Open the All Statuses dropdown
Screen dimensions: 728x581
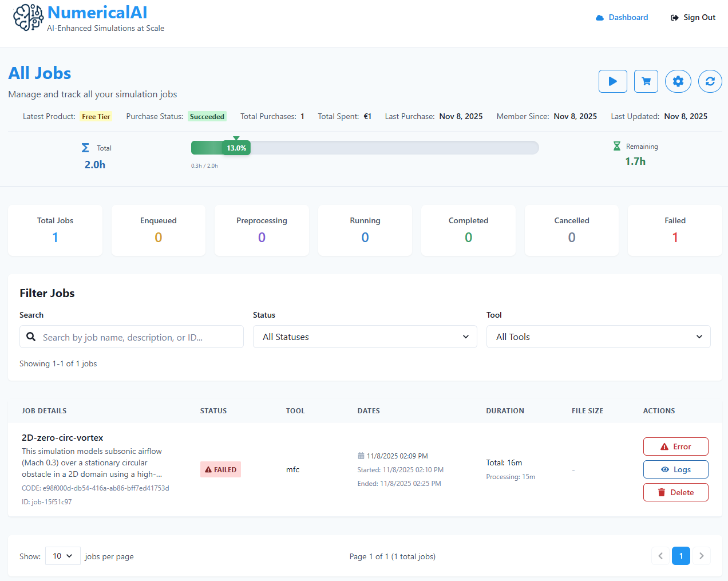(365, 337)
